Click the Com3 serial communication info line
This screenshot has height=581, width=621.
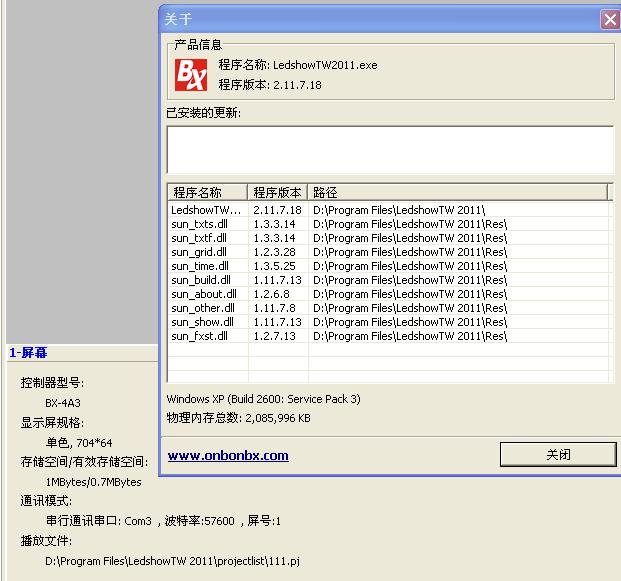tap(163, 520)
